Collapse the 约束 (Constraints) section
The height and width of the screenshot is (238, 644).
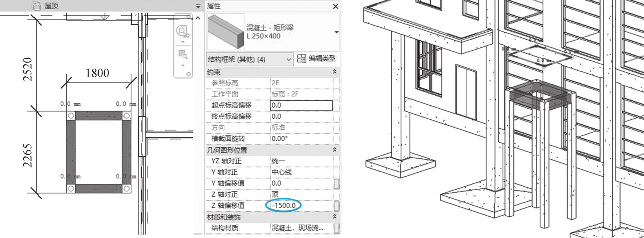tap(335, 72)
